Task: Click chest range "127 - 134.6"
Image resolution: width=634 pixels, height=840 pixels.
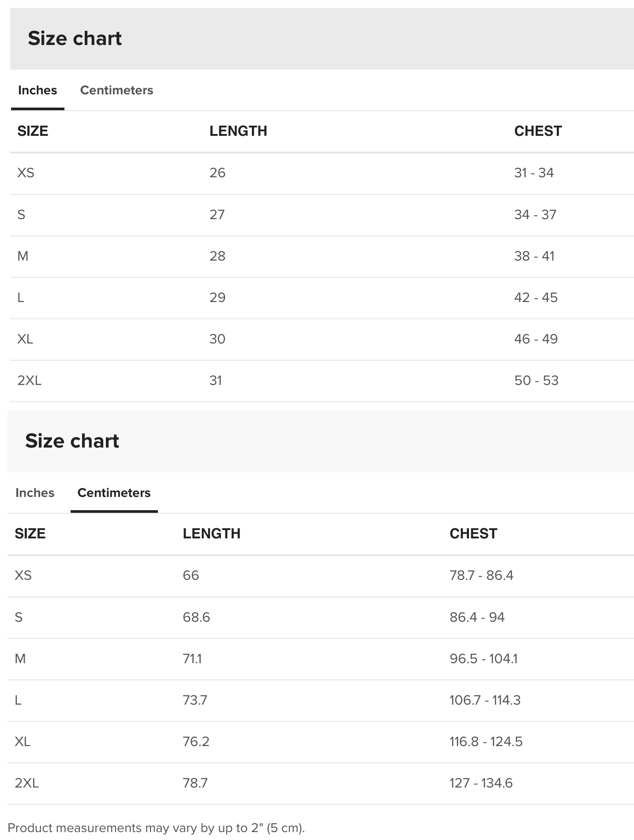Action: (481, 783)
